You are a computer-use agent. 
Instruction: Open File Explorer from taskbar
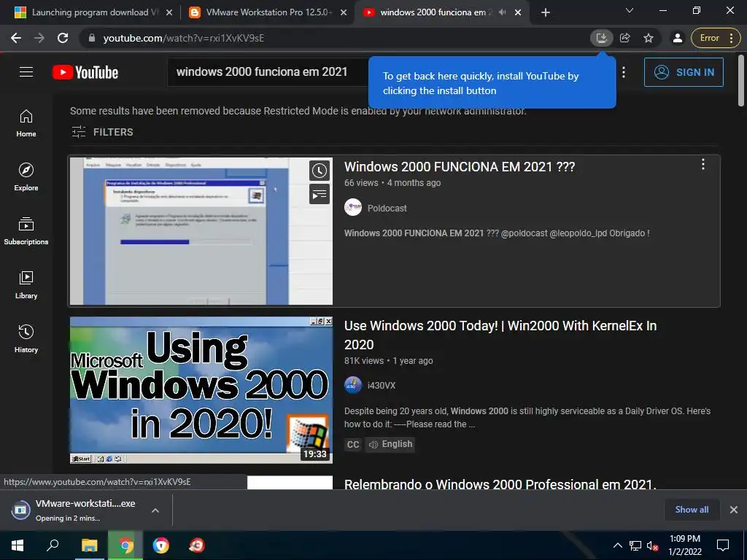(89, 545)
